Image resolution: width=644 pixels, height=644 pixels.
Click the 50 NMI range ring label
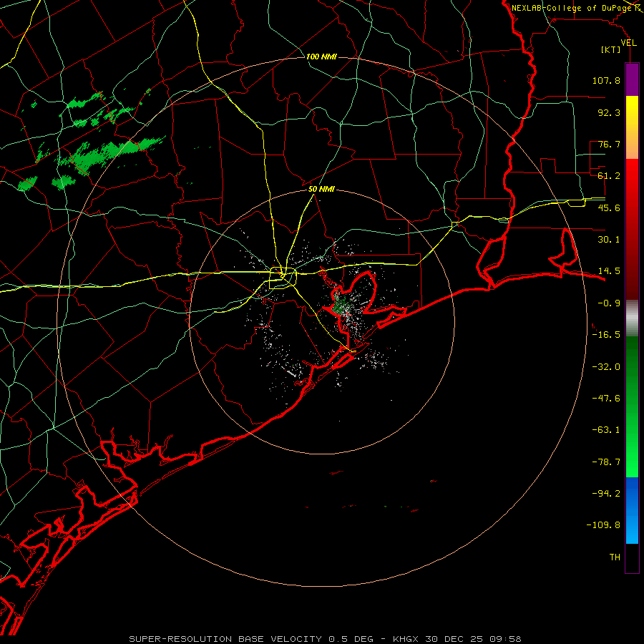tap(321, 189)
